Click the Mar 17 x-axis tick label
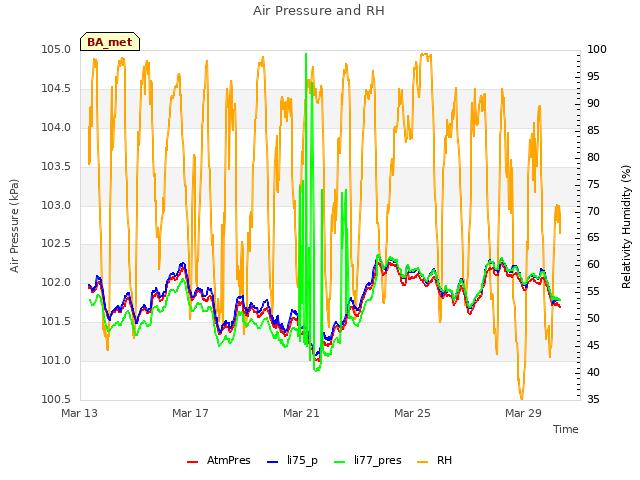This screenshot has width=640, height=480. pyautogui.click(x=190, y=413)
